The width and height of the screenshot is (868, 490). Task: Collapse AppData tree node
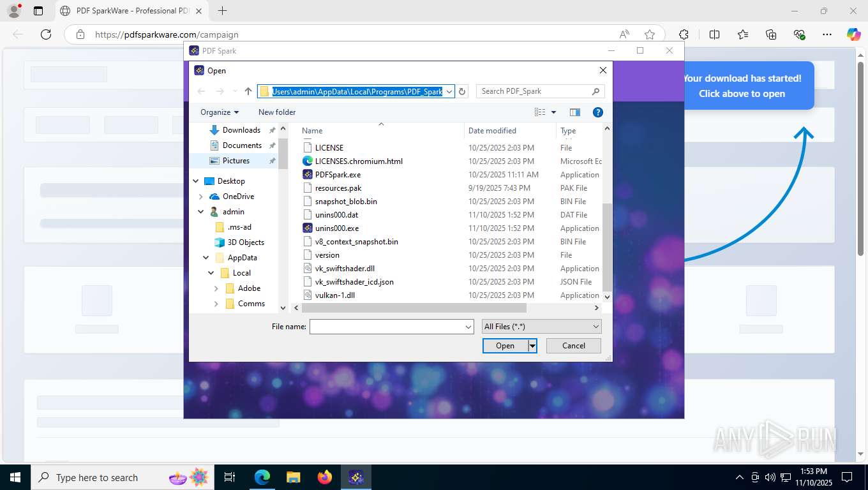pos(206,258)
